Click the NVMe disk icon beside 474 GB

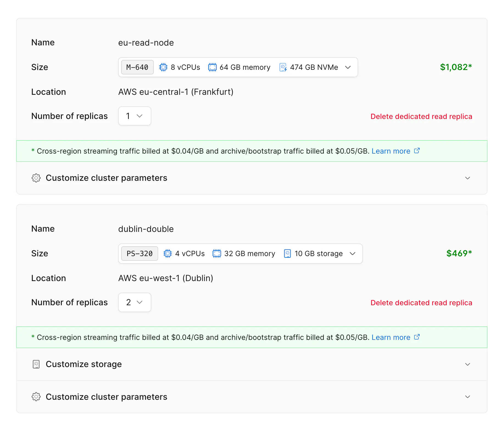click(283, 67)
